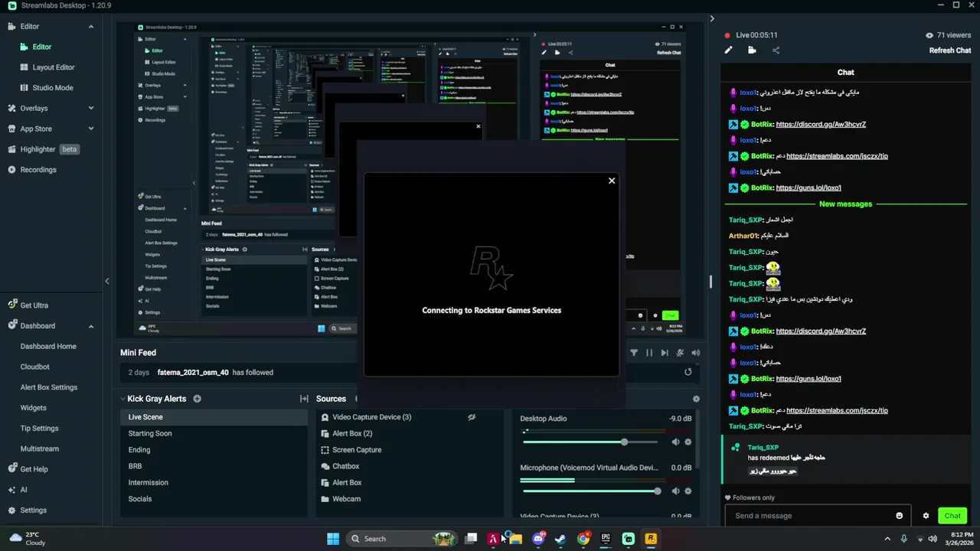Image resolution: width=980 pixels, height=551 pixels.
Task: Open the first streamlabs.com tip link
Action: tap(837, 156)
